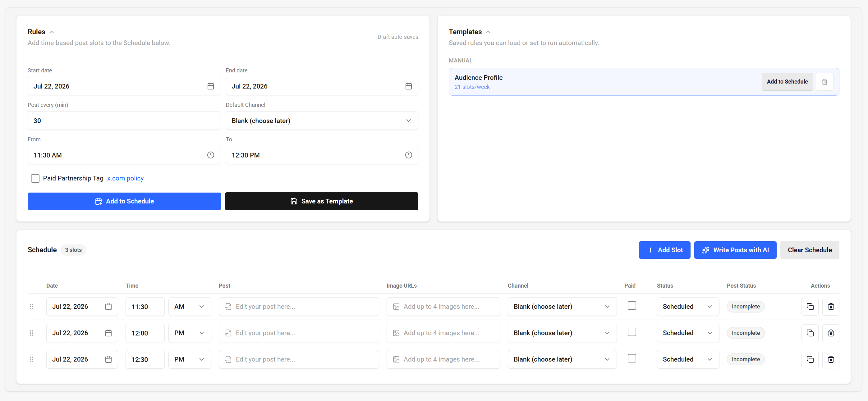The image size is (868, 401).
Task: Click the image icon in the 12:30 row
Action: pos(396,360)
